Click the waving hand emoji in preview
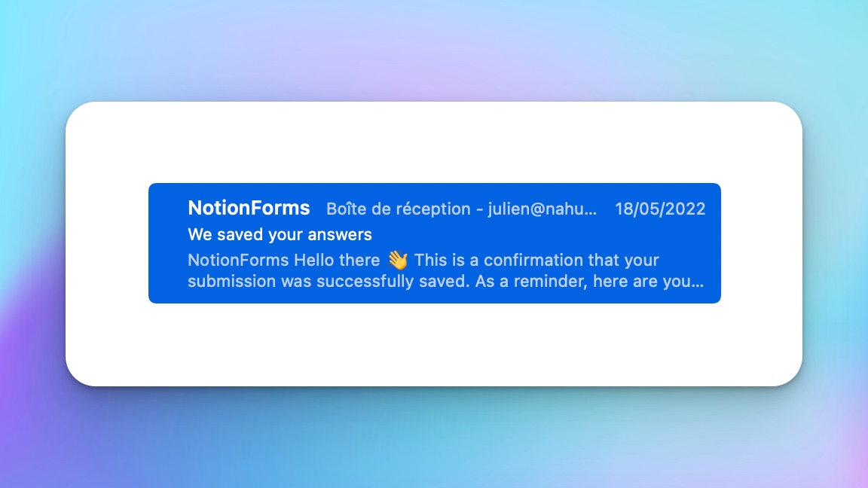 397,260
